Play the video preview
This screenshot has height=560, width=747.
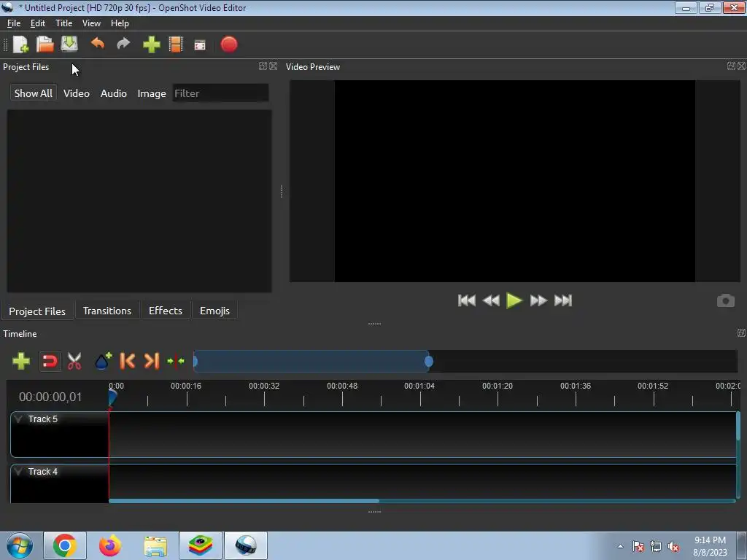pos(514,300)
